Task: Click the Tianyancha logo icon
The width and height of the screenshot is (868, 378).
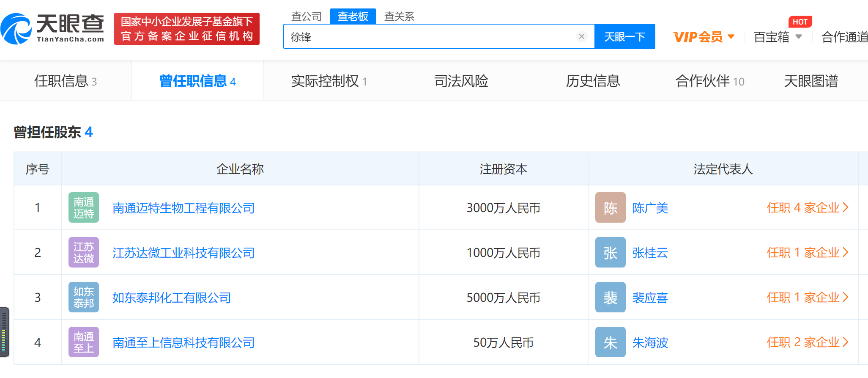Action: [x=17, y=29]
